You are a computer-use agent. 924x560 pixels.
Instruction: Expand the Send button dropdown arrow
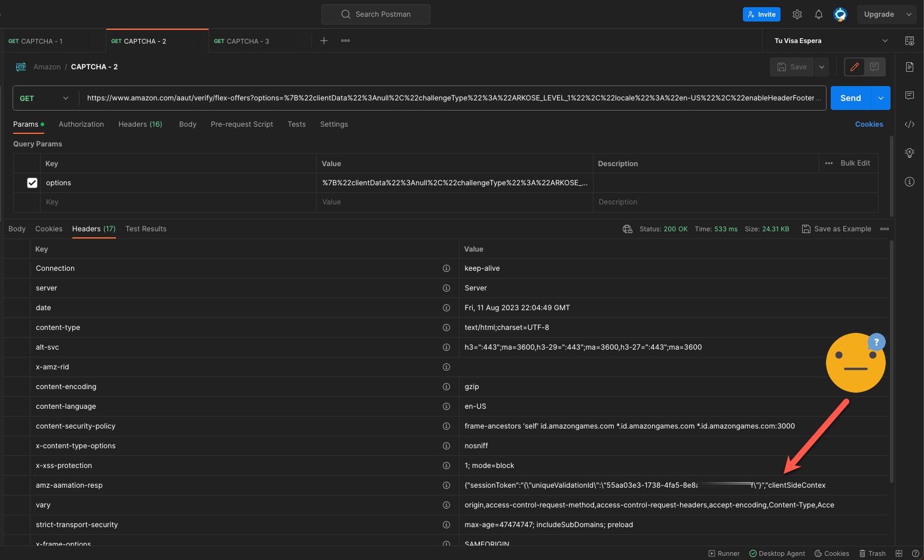coord(880,97)
